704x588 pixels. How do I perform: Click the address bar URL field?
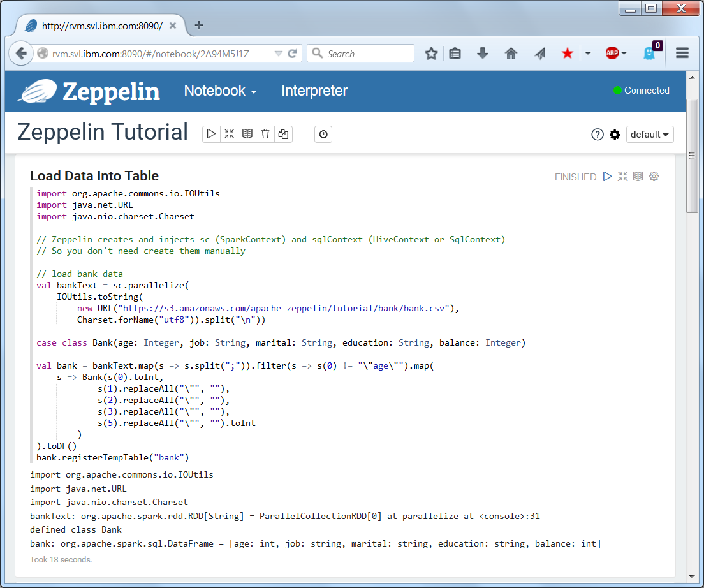152,54
